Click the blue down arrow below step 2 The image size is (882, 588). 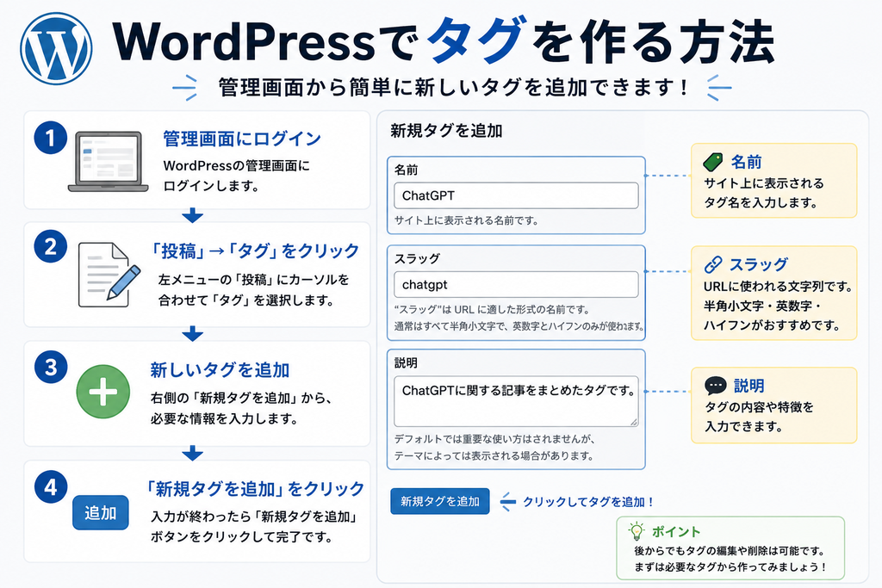(193, 333)
